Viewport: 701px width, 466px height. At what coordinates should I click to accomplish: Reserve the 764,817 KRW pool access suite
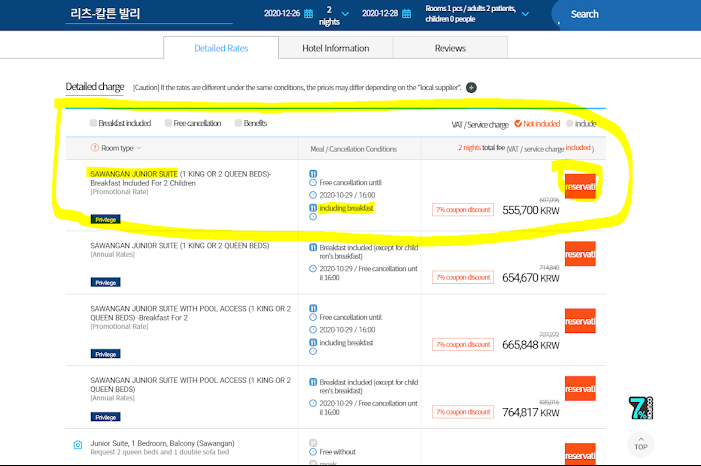tap(580, 389)
